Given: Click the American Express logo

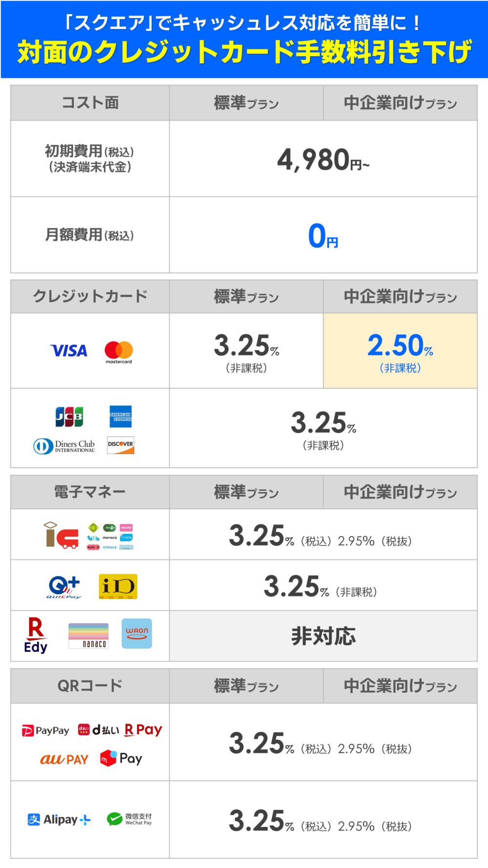Looking at the screenshot, I should [121, 416].
